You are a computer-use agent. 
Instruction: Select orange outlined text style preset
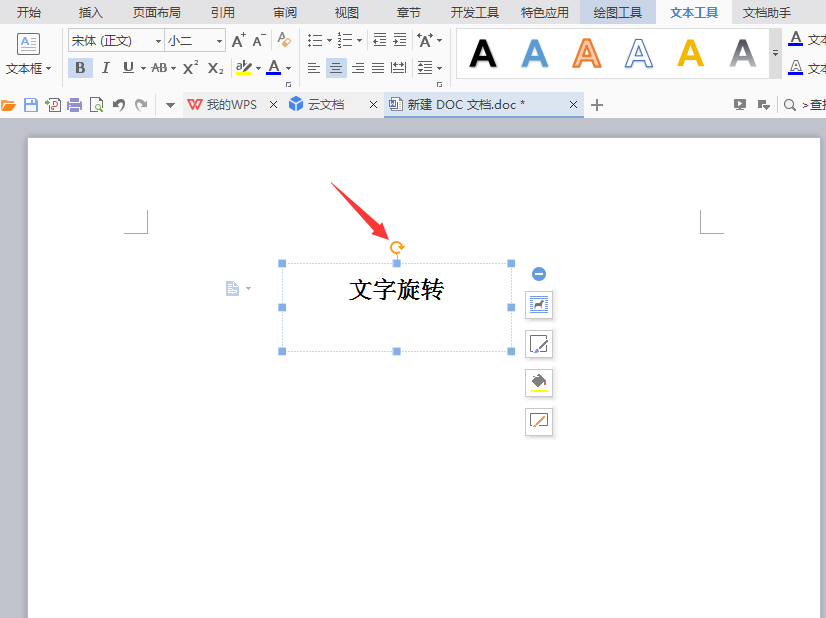(587, 54)
